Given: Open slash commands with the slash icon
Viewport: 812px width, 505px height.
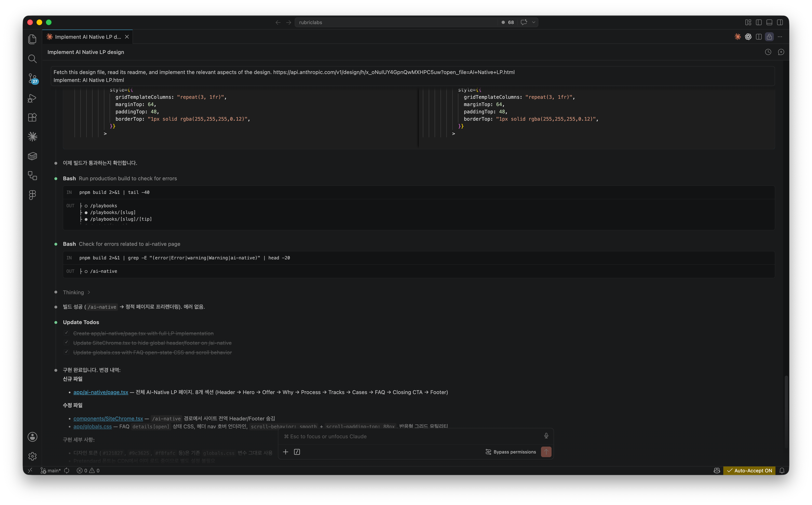Looking at the screenshot, I should point(297,452).
